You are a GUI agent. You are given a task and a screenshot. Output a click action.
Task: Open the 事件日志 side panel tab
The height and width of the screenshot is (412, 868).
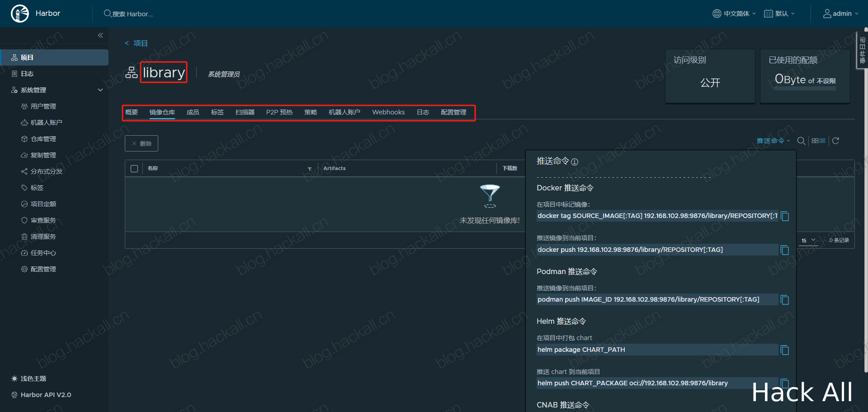click(863, 50)
